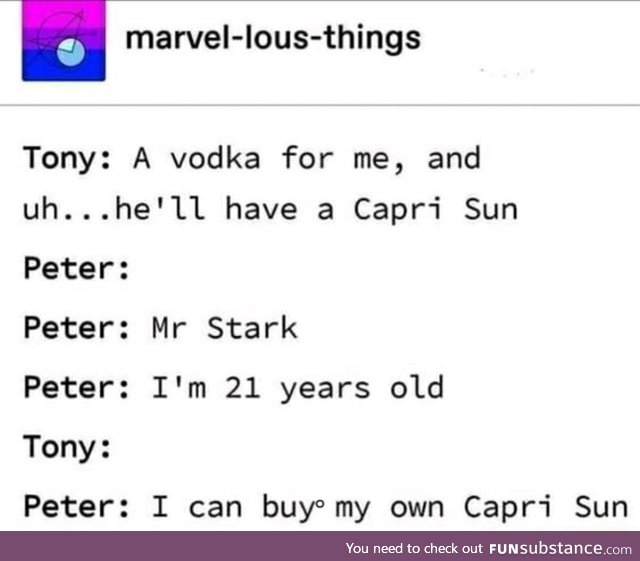The width and height of the screenshot is (640, 561).
Task: Click the blue bottom half of the avatar
Action: pyautogui.click(x=64, y=65)
